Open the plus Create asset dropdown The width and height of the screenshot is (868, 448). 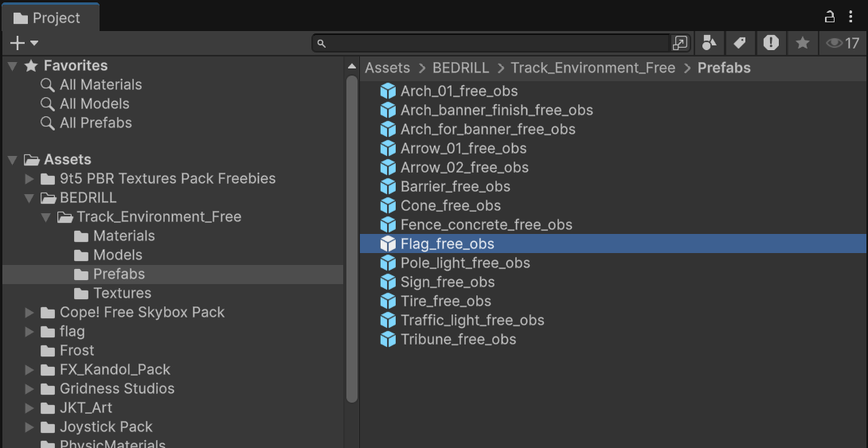pos(23,43)
